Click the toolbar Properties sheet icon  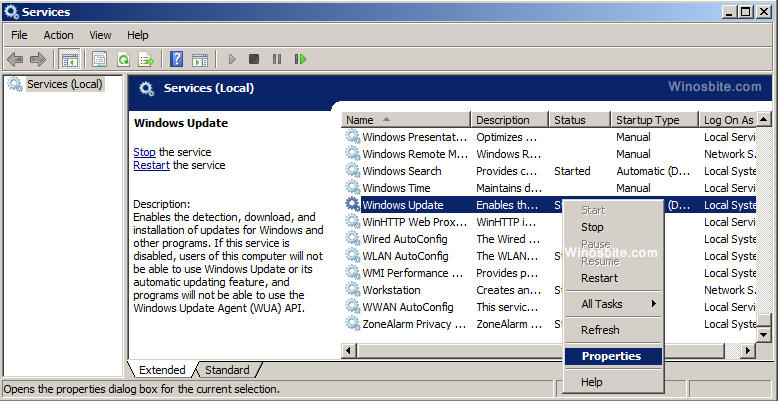(x=99, y=60)
